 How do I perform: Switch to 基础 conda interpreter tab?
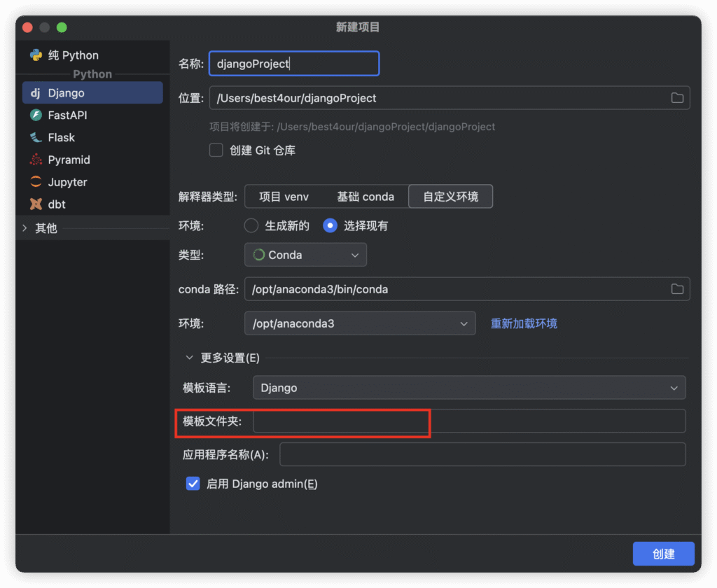pyautogui.click(x=365, y=197)
